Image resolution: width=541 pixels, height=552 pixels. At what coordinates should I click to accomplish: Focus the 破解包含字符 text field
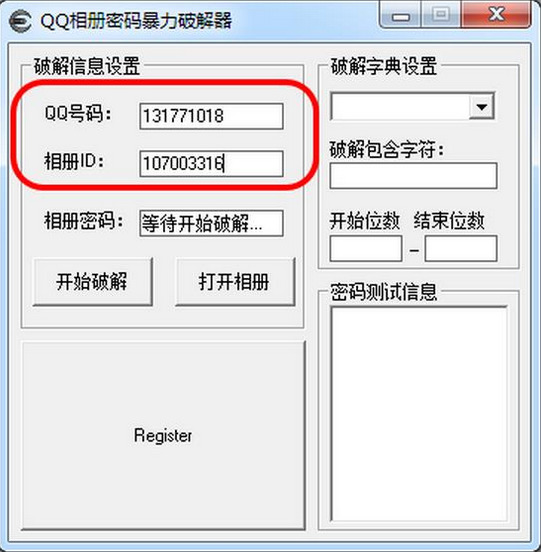click(413, 175)
